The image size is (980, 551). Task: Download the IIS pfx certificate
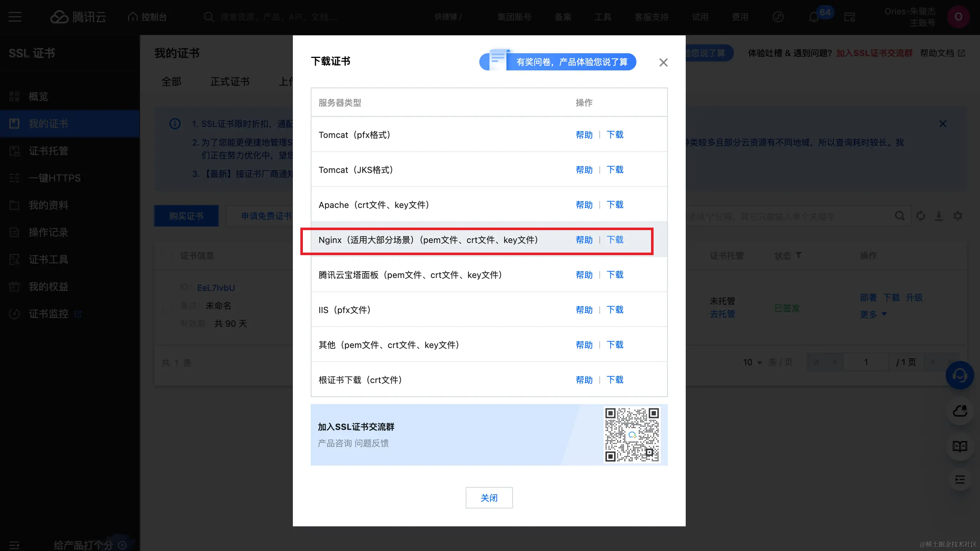coord(615,310)
